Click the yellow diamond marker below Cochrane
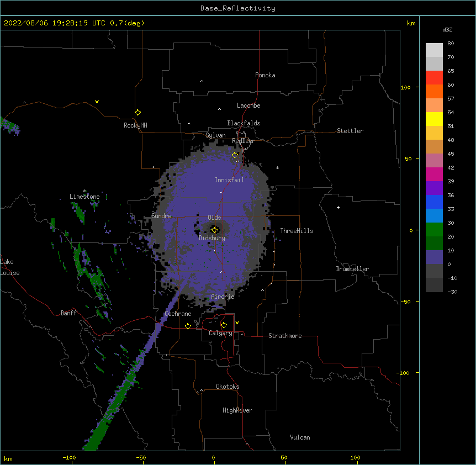The image size is (476, 465). click(188, 326)
